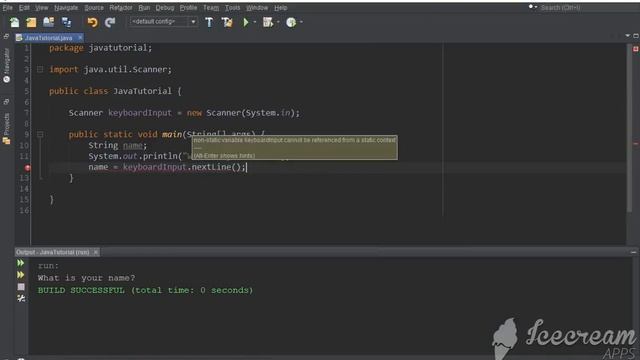Viewport: 640px width, 360px height.
Task: Show the opened documents list arrow
Action: (627, 36)
